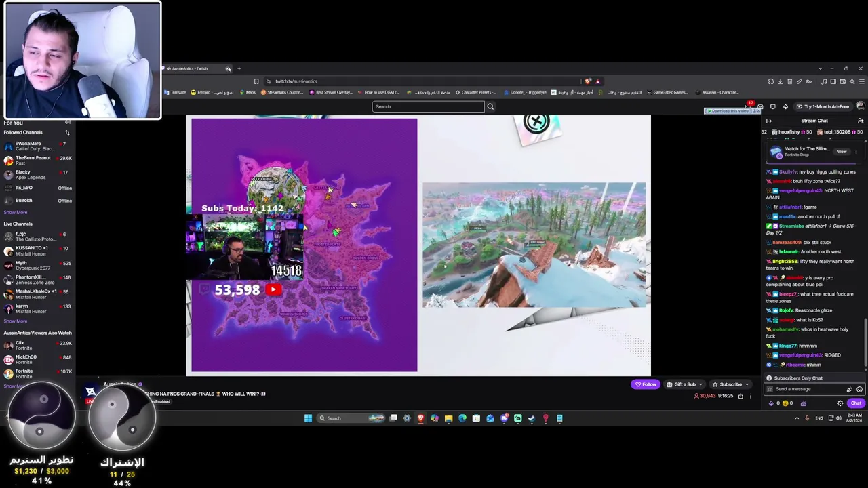Image resolution: width=868 pixels, height=488 pixels.
Task: Open the ENG language switcher
Action: coord(819,418)
